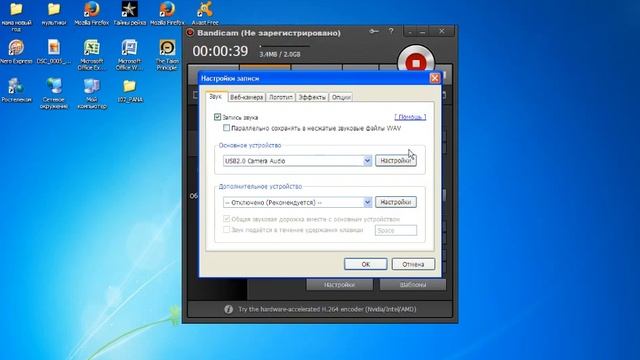Click the 00:00:39 recording timer
The height and width of the screenshot is (360, 640).
220,51
